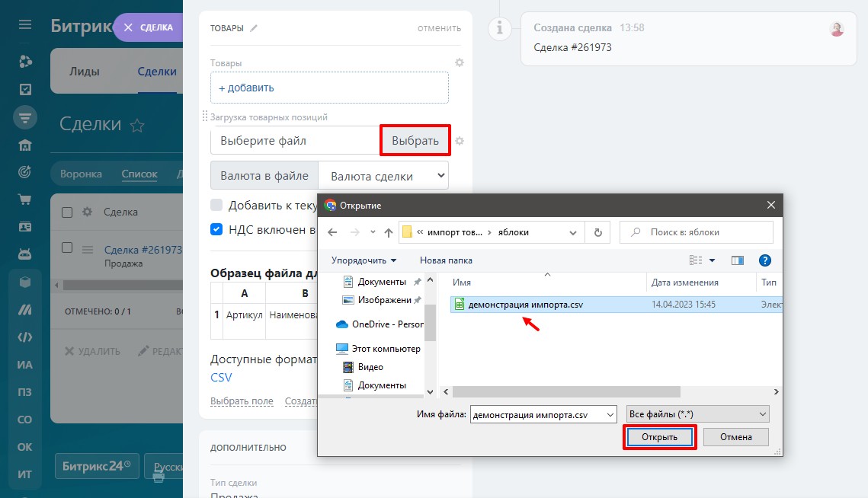Click the horizontal scrollbar in file list
This screenshot has height=498, width=868.
pos(566,391)
